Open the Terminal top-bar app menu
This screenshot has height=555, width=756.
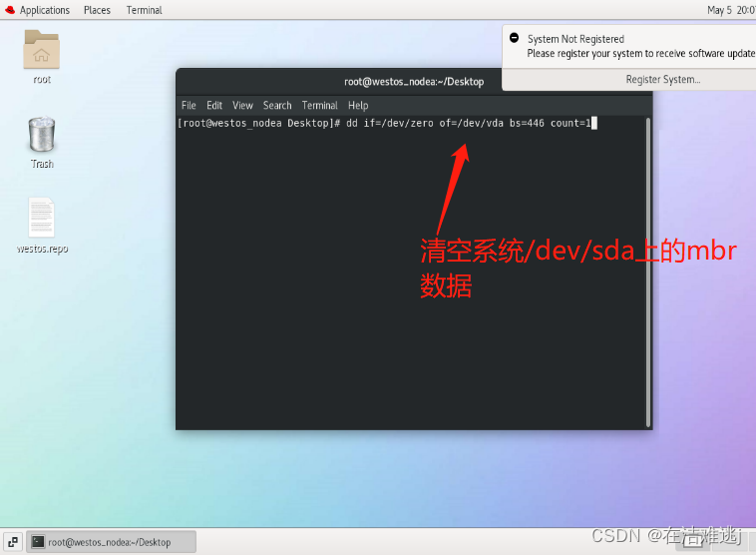pyautogui.click(x=145, y=10)
